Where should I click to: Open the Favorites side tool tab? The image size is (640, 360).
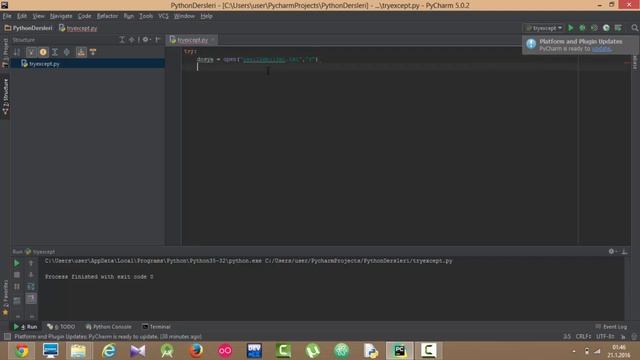5,297
